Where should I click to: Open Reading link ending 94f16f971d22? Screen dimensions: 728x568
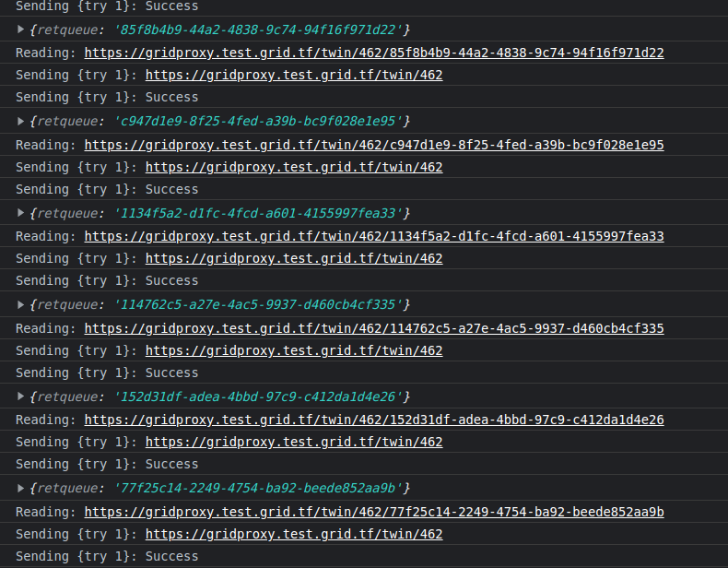[x=374, y=53]
